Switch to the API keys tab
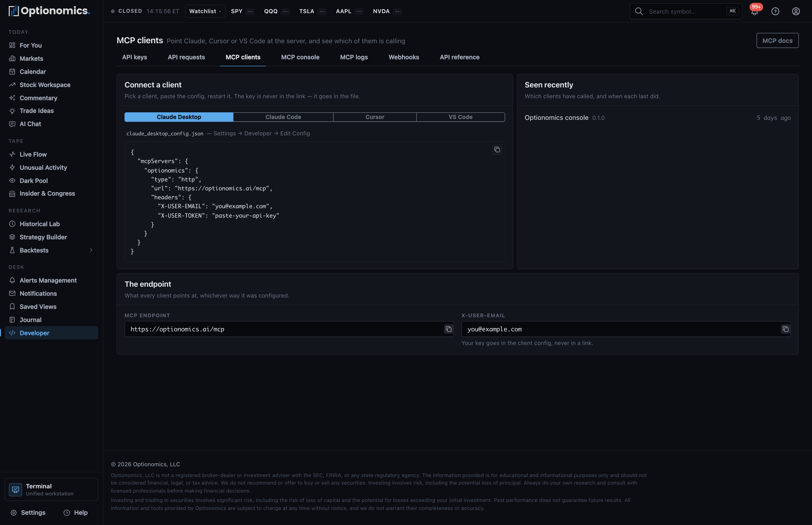The height and width of the screenshot is (525, 812). point(135,57)
